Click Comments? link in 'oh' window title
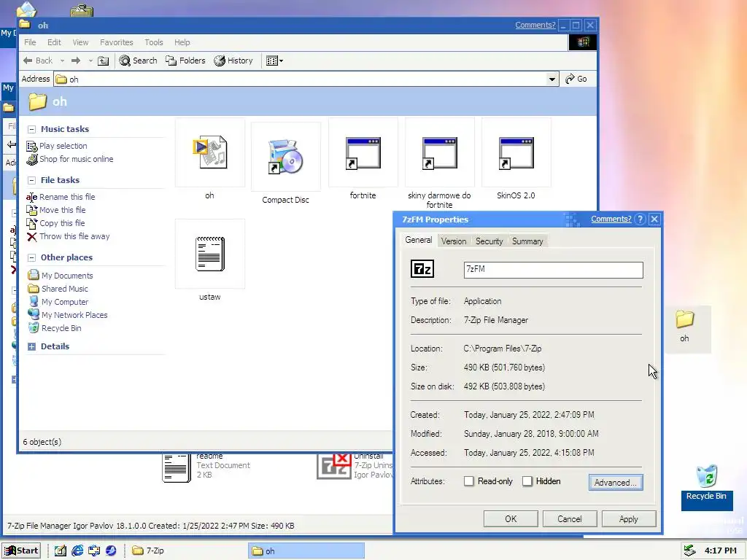The height and width of the screenshot is (560, 747). (x=535, y=26)
